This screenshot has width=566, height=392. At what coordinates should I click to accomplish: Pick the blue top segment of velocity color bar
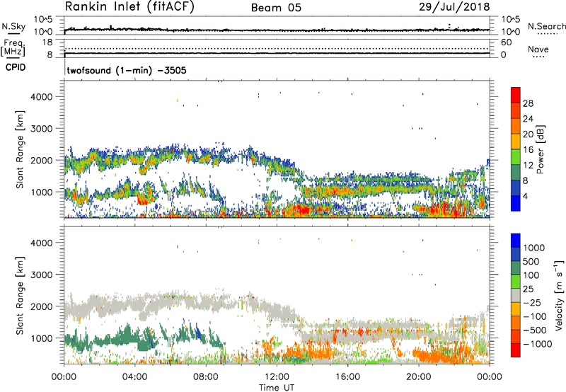pyautogui.click(x=516, y=241)
